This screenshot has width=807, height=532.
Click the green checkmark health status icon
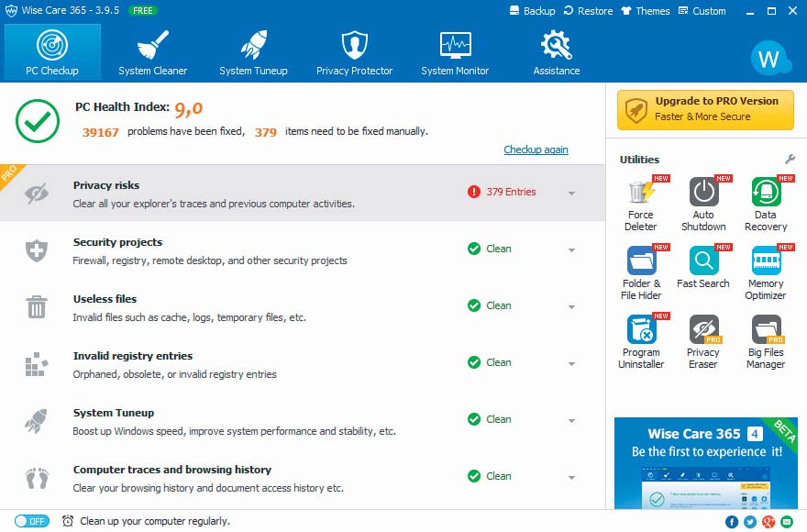pyautogui.click(x=38, y=121)
